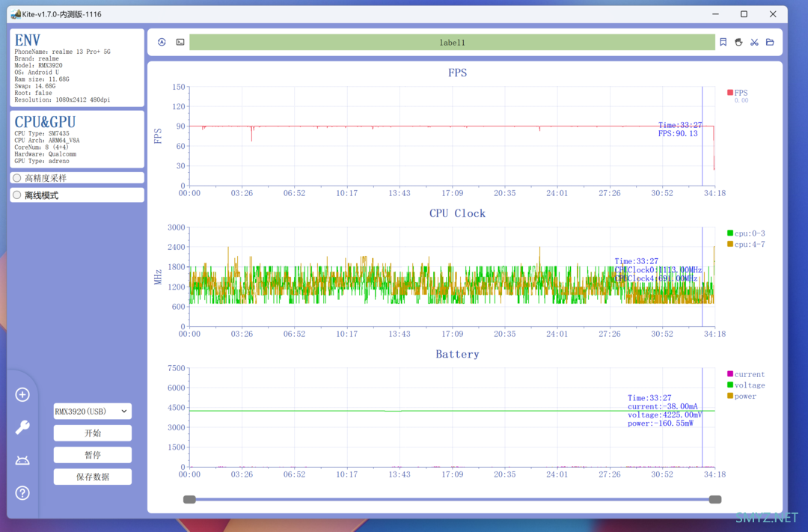808x532 pixels.
Task: Click the 保存数据 save data button
Action: coord(92,477)
